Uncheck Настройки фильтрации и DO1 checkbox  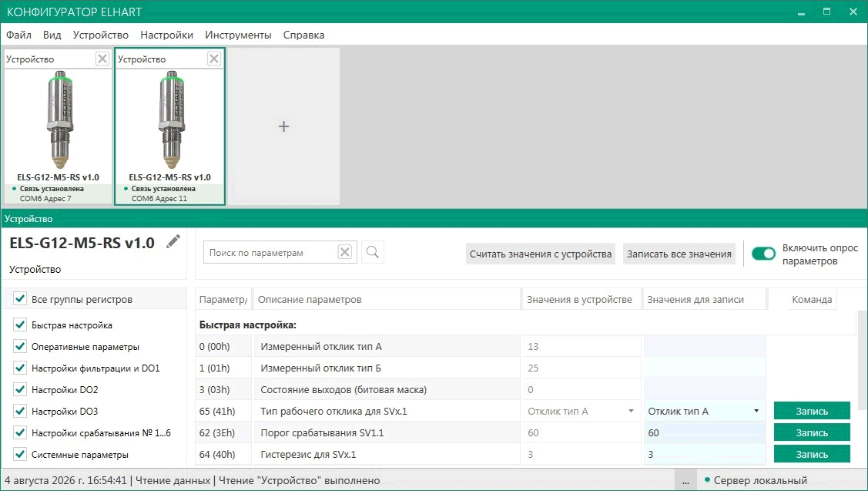pos(20,368)
